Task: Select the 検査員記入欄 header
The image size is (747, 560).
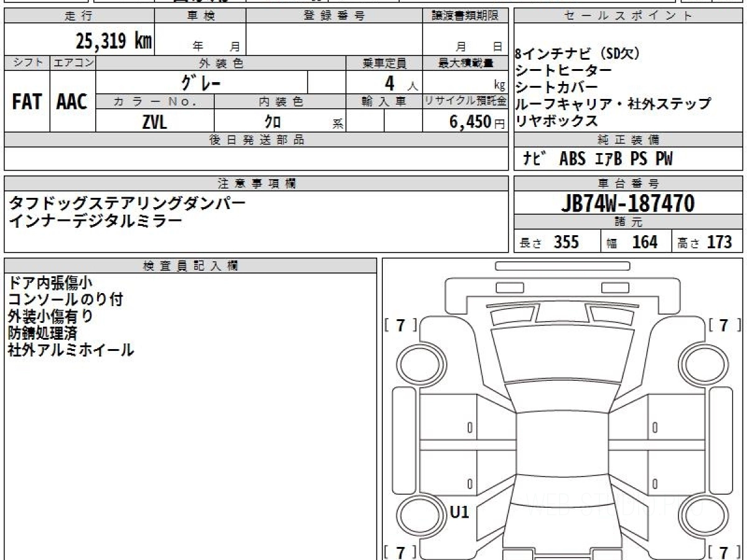Action: pyautogui.click(x=190, y=265)
